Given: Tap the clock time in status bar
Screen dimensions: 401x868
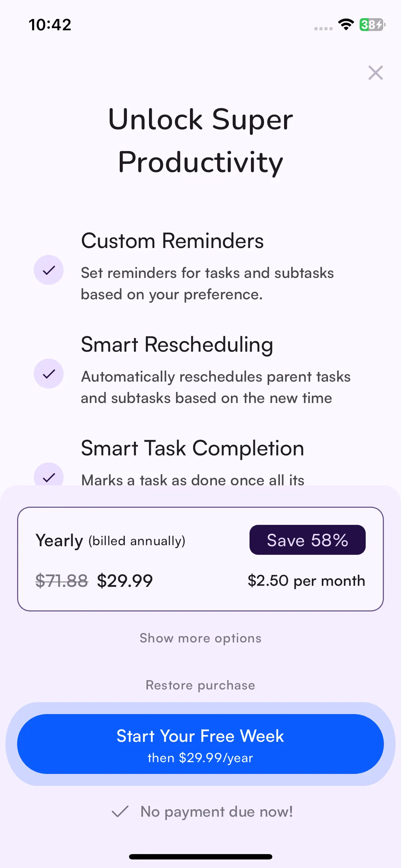Looking at the screenshot, I should click(x=50, y=25).
